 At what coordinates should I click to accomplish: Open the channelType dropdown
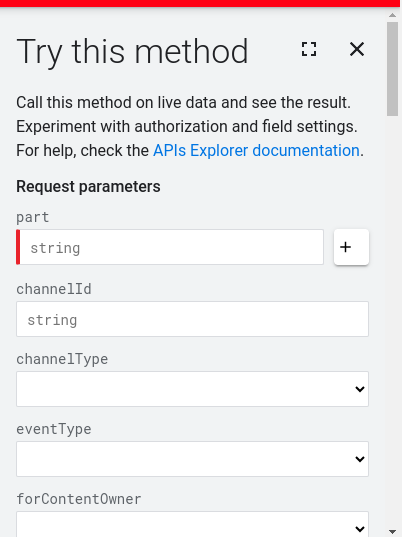[x=192, y=389]
